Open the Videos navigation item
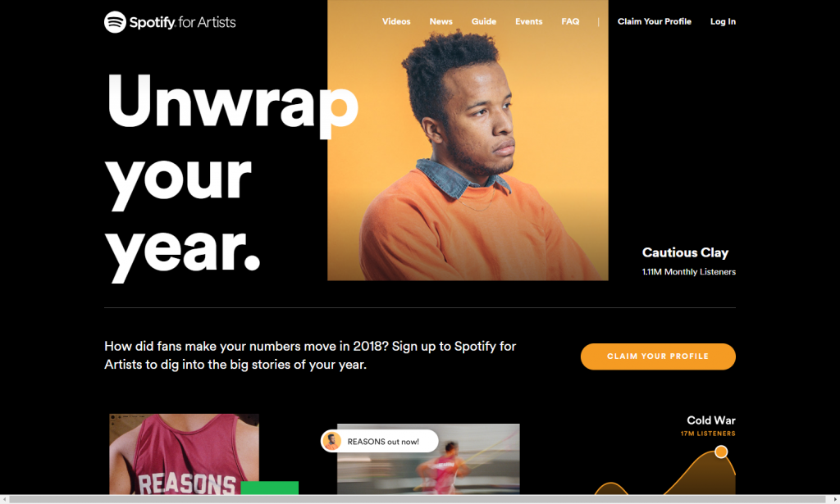Viewport: 840px width, 504px height. (396, 21)
